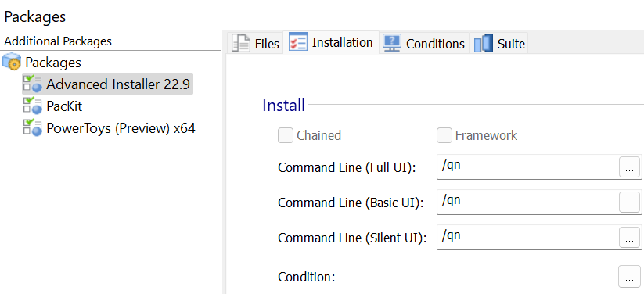Screen dimensions: 644x294
Task: Switch to the Suite tab
Action: click(x=499, y=43)
